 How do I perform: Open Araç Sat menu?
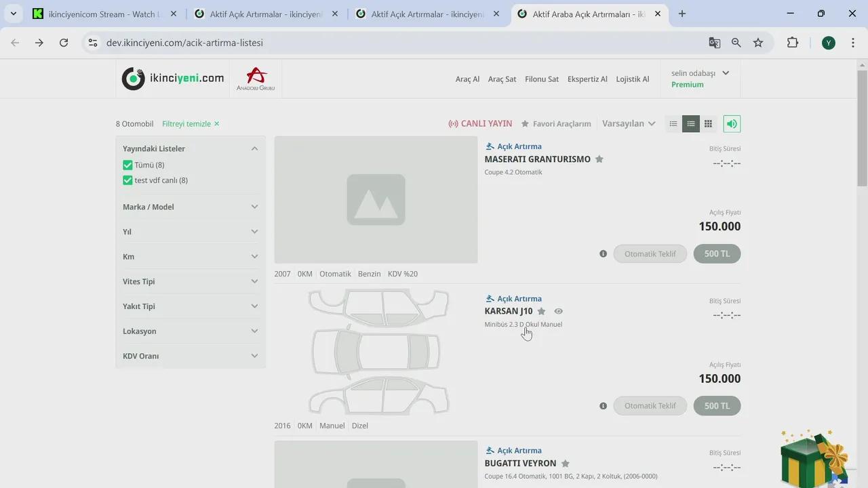pyautogui.click(x=502, y=79)
